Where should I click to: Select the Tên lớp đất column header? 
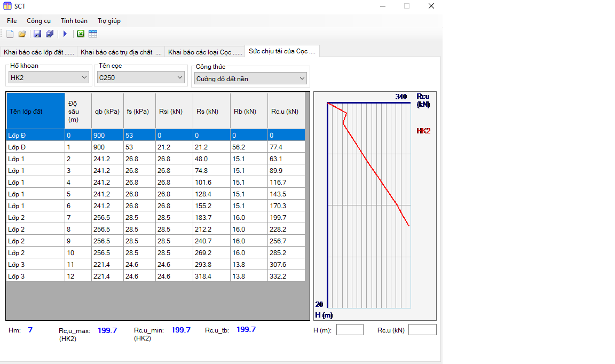coord(35,112)
